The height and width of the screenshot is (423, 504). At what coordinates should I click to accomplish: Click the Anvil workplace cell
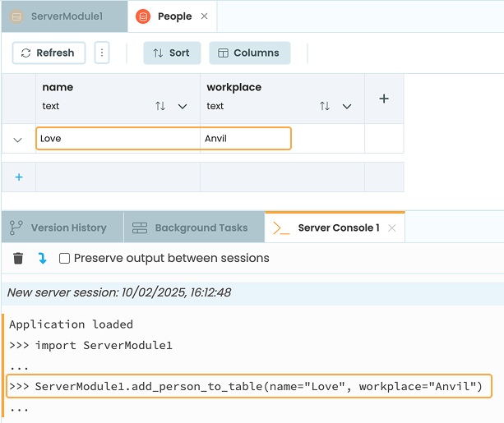(246, 138)
